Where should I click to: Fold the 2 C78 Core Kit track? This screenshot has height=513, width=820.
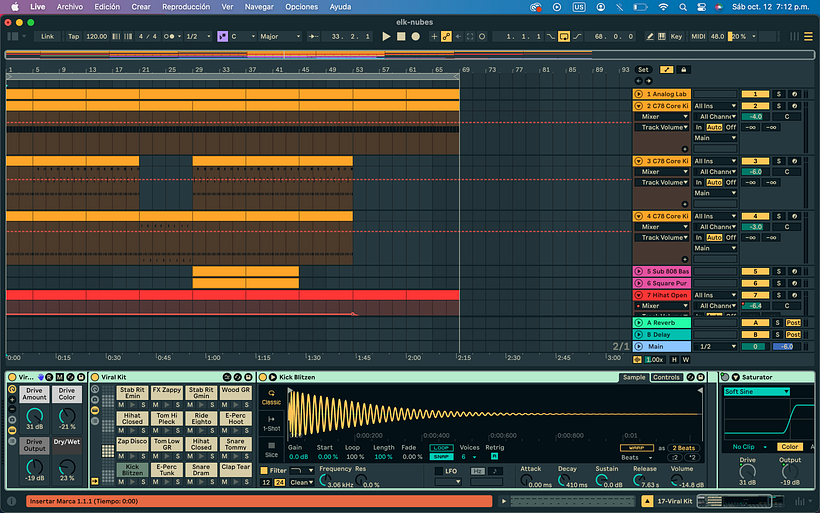638,105
